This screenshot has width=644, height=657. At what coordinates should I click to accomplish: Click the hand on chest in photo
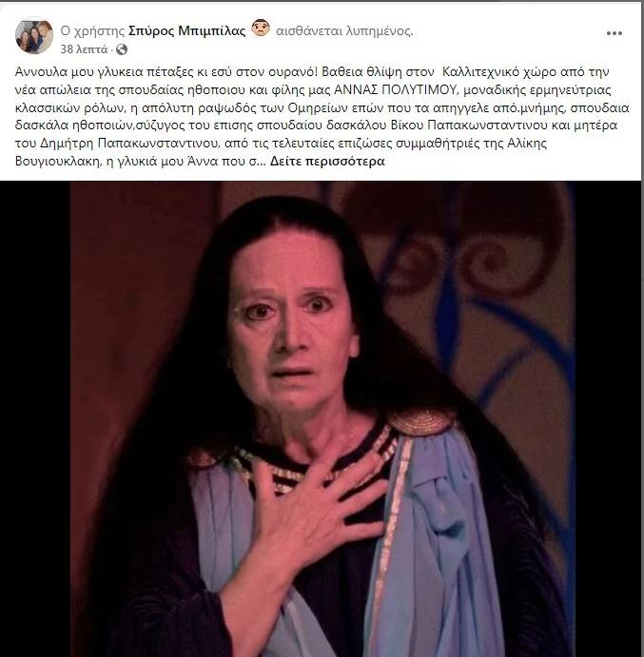[319, 512]
